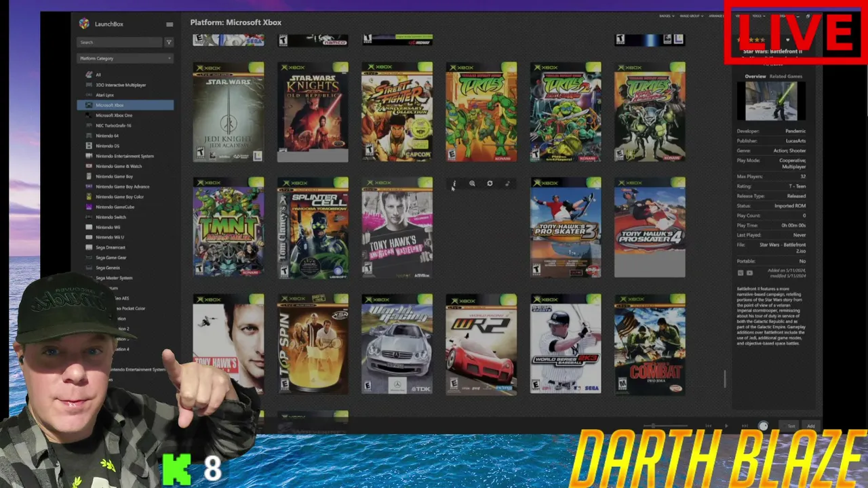
Task: Click the Nintendo Game Boy Color platform icon
Action: point(89,197)
